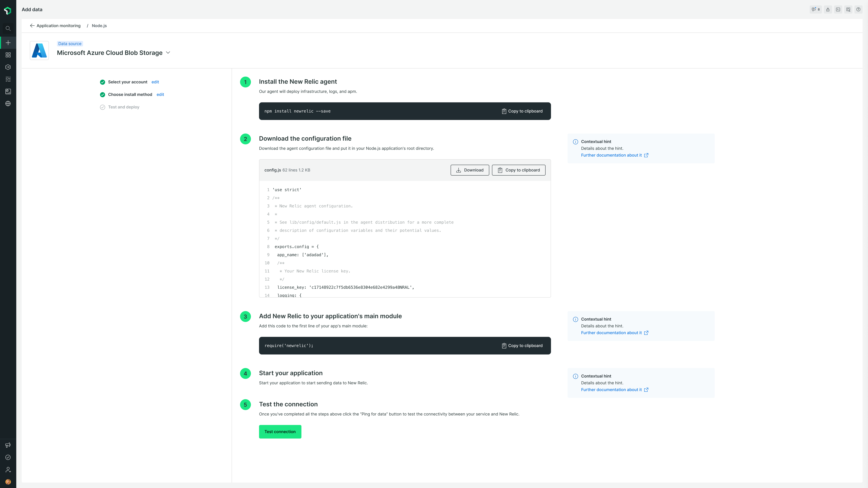Copy config.js contents to clipboard
This screenshot has width=868, height=488.
click(x=519, y=170)
